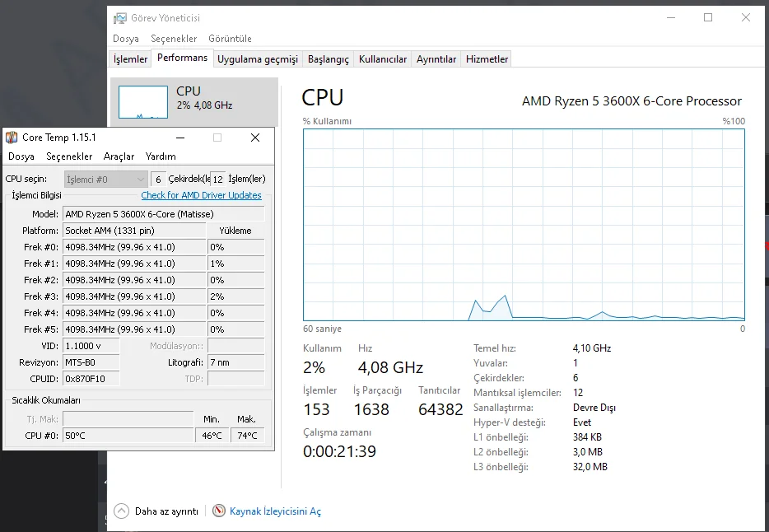This screenshot has height=532, width=769.
Task: Open Araçlar menu in Core Temp
Action: (x=119, y=156)
